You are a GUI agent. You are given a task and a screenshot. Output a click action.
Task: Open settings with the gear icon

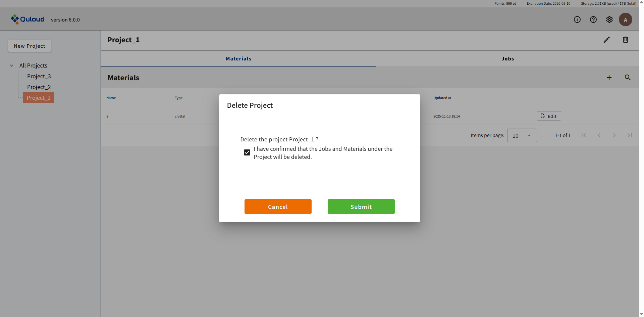pyautogui.click(x=609, y=19)
